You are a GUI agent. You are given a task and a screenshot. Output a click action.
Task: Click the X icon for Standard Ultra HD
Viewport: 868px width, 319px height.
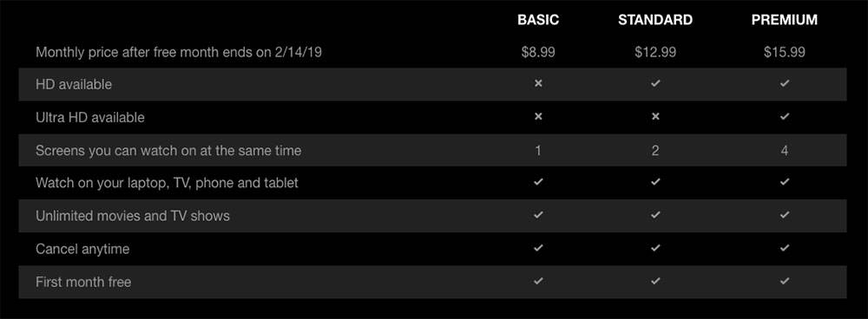coord(655,117)
